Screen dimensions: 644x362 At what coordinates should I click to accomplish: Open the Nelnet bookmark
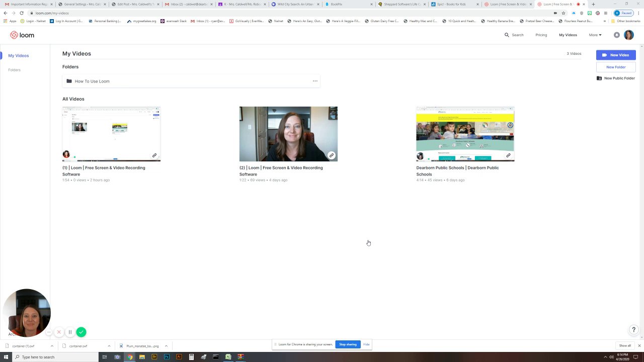(276, 21)
